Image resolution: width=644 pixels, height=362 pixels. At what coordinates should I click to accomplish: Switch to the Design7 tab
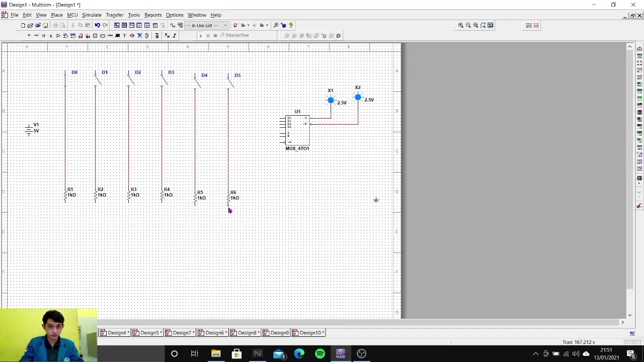coord(181,333)
